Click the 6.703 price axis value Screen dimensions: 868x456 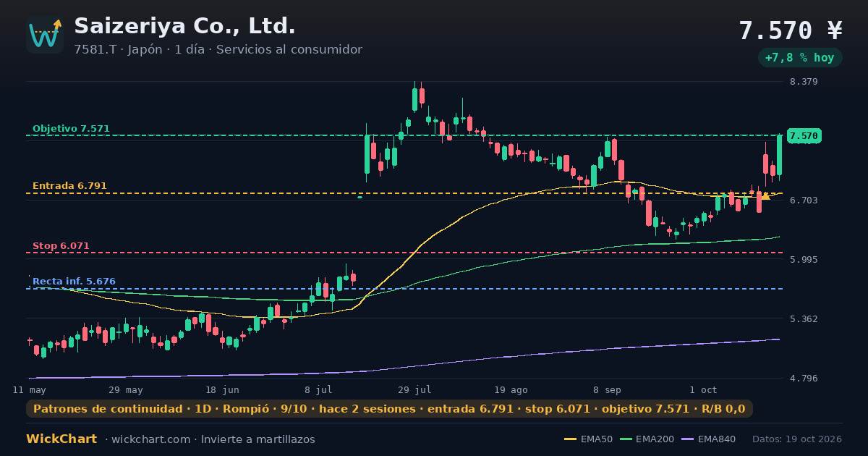[804, 200]
